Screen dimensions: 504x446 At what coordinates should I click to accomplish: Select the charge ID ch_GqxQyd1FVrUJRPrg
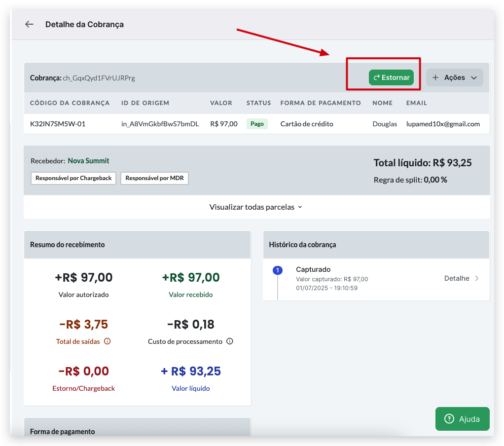[x=99, y=78]
